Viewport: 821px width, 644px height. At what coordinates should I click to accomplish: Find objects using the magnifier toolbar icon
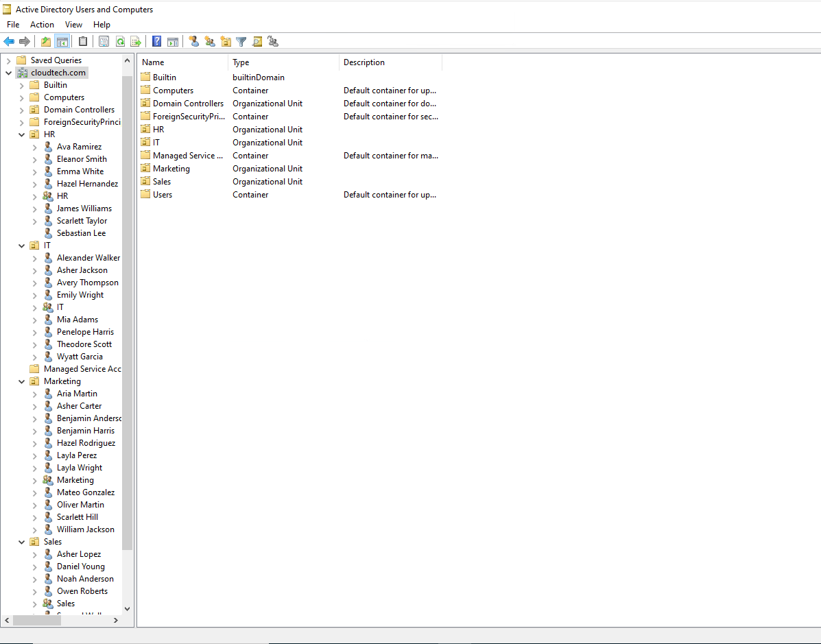[x=257, y=41]
